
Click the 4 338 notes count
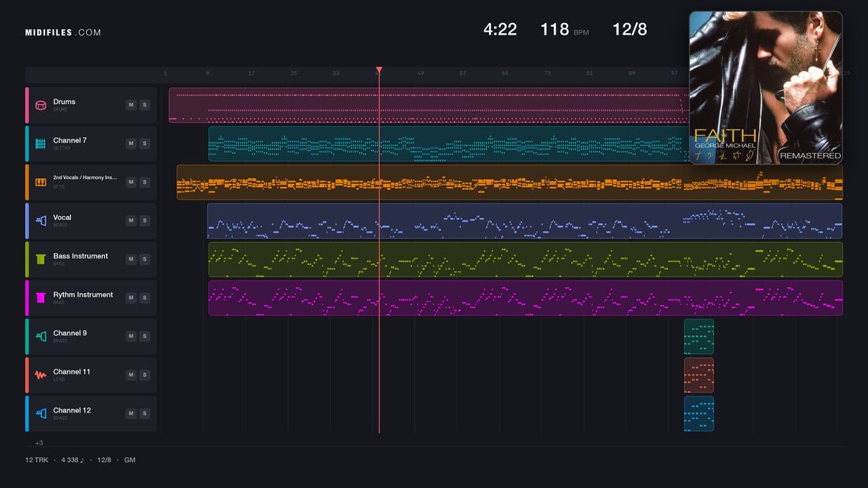point(73,460)
